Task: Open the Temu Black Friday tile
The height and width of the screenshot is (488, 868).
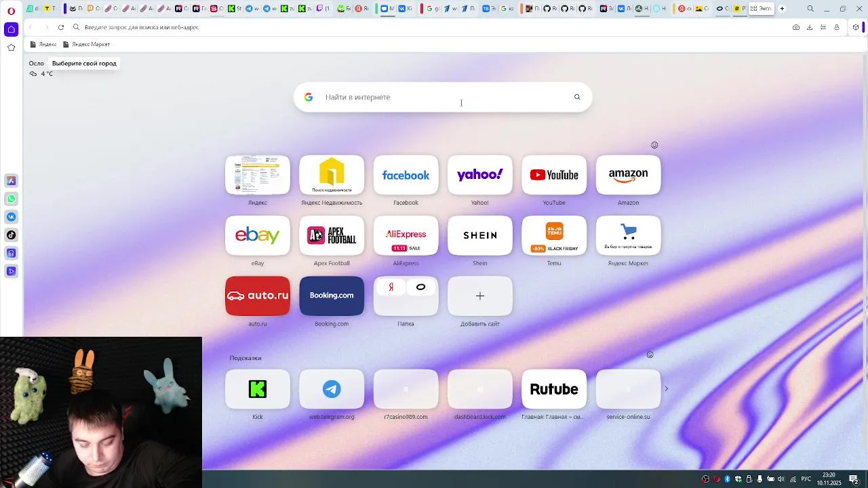Action: (554, 235)
